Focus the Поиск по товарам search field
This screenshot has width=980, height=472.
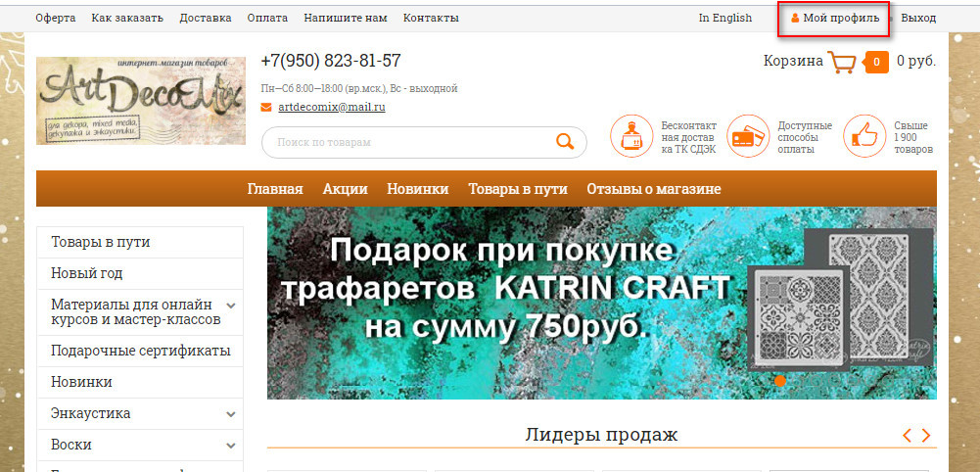[424, 143]
